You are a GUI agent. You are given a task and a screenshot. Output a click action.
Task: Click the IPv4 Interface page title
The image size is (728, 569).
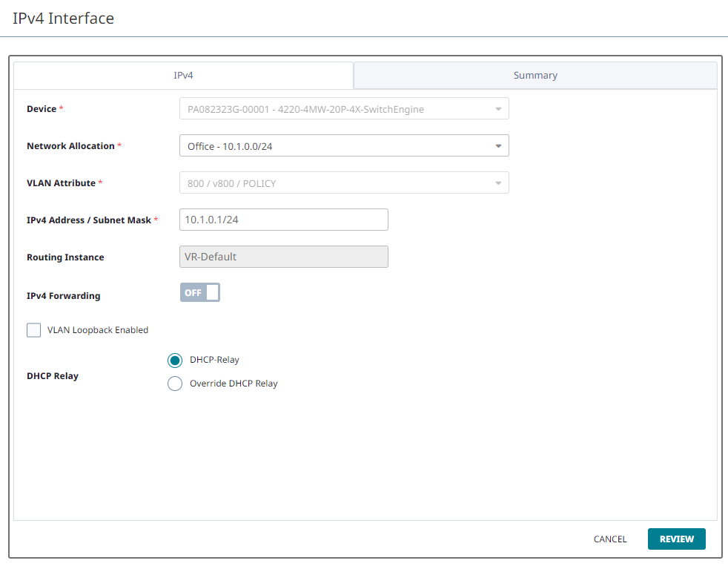point(63,19)
